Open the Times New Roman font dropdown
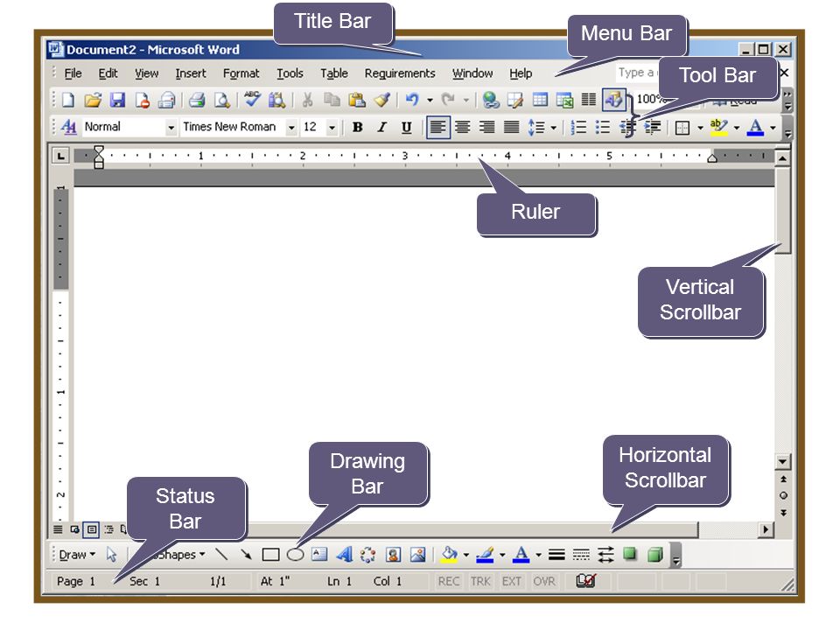Screen dimensions: 840x630 [291, 128]
